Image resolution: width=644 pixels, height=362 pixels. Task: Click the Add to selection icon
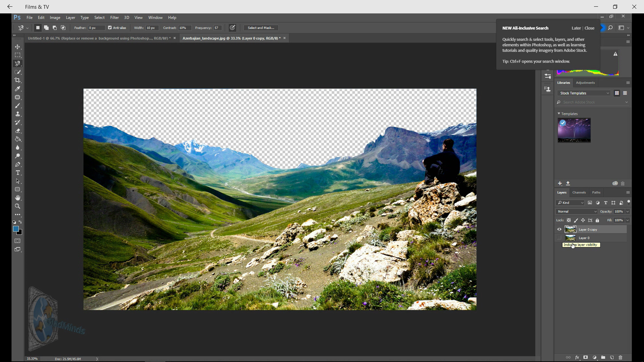(46, 28)
